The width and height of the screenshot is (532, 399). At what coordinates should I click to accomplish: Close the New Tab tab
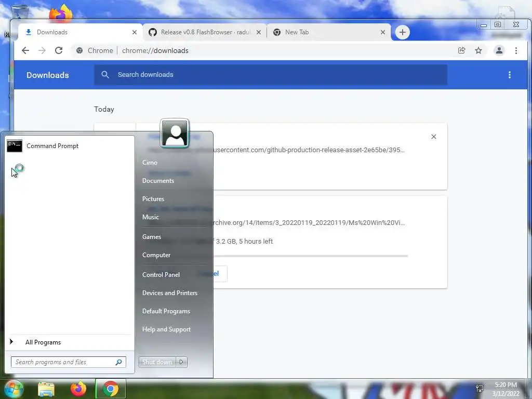(383, 32)
